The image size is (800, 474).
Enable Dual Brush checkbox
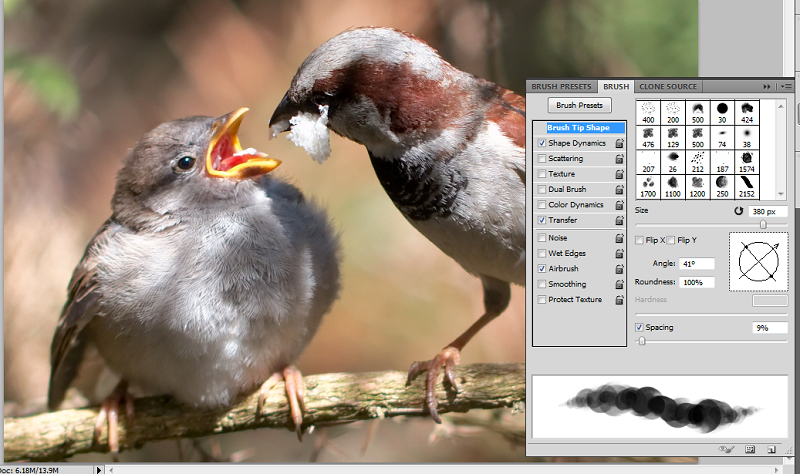[542, 189]
